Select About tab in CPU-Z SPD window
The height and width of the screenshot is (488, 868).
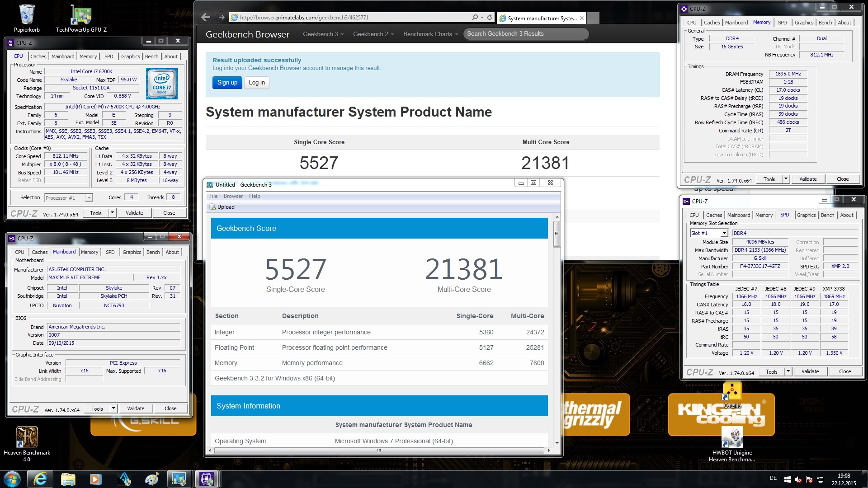tap(847, 215)
